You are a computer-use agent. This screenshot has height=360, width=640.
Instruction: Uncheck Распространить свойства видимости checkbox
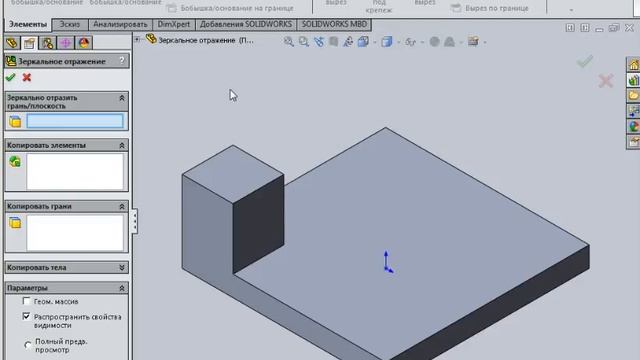[27, 316]
